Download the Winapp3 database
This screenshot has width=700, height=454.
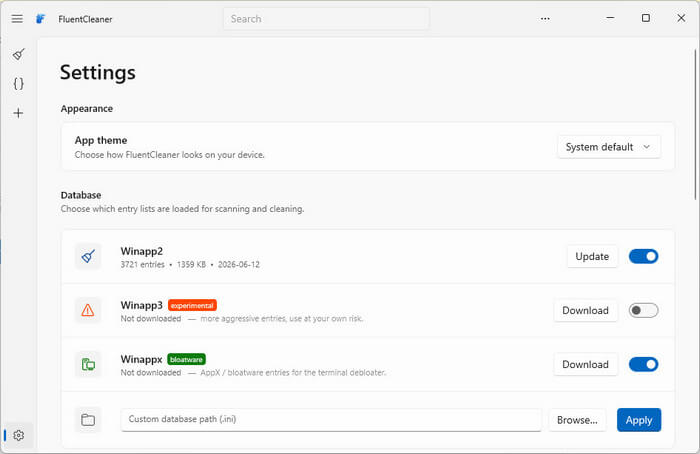[585, 310]
